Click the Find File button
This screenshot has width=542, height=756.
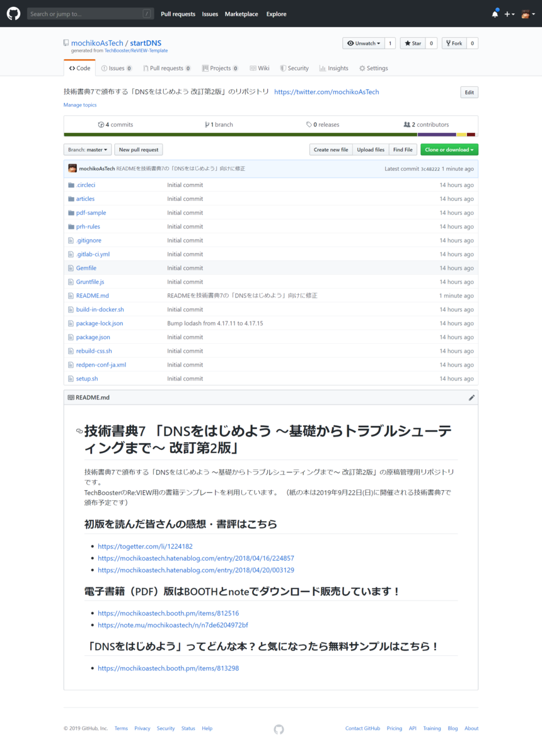(403, 149)
